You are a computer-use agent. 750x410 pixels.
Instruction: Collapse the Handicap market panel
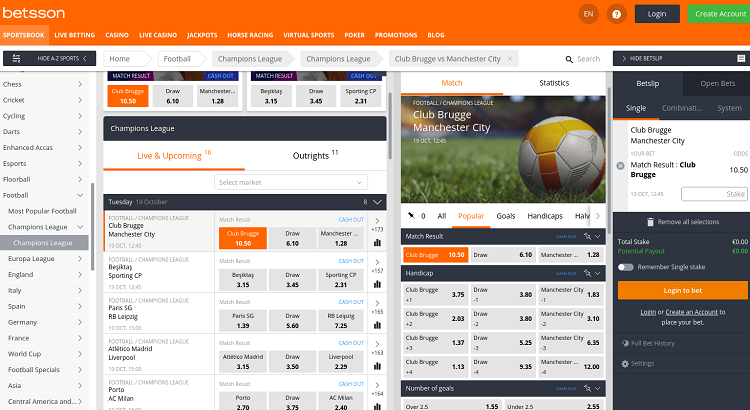point(597,273)
